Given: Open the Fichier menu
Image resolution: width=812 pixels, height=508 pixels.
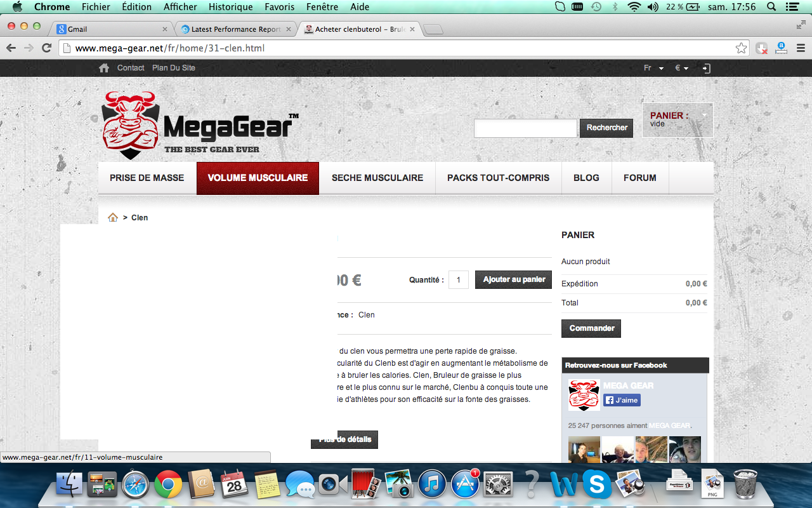Looking at the screenshot, I should [96, 7].
